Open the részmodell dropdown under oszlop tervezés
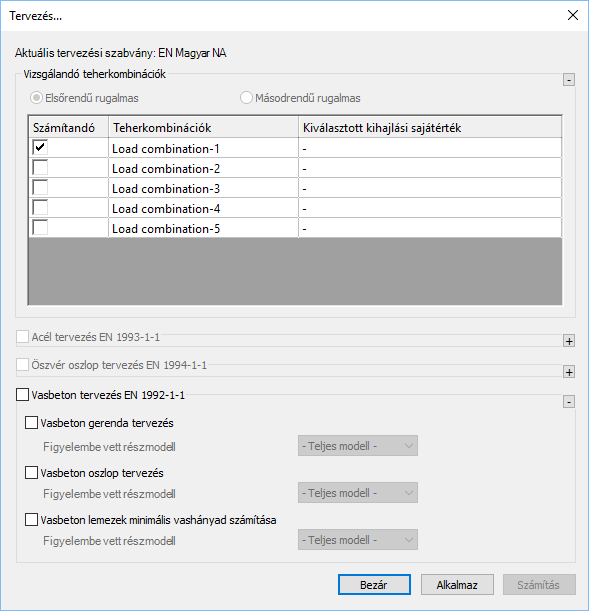This screenshot has height=611, width=589. coord(358,493)
